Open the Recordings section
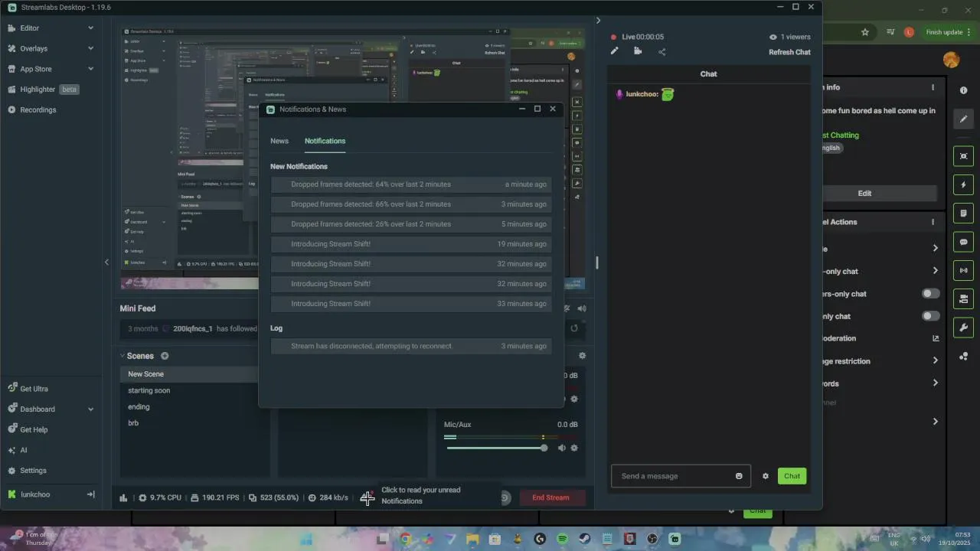Image resolution: width=980 pixels, height=551 pixels. pyautogui.click(x=31, y=109)
